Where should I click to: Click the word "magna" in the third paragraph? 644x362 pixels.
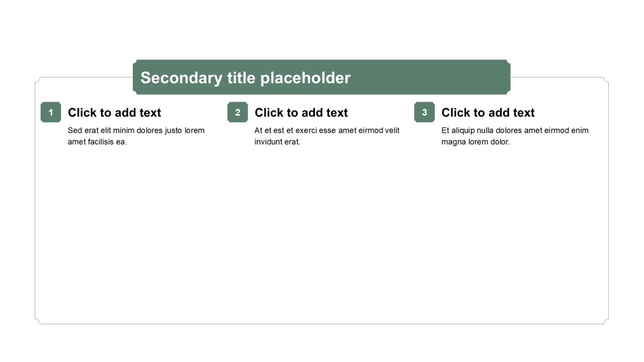point(453,142)
